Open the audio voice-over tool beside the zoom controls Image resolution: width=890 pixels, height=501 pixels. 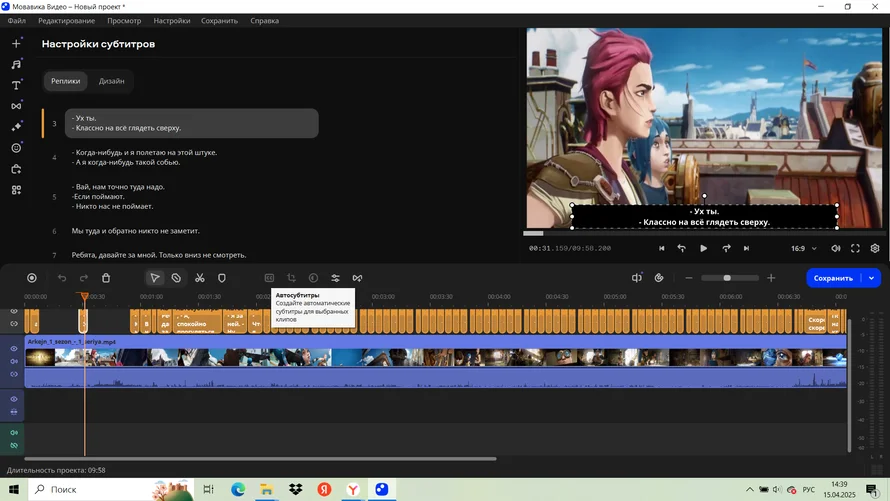tap(637, 278)
